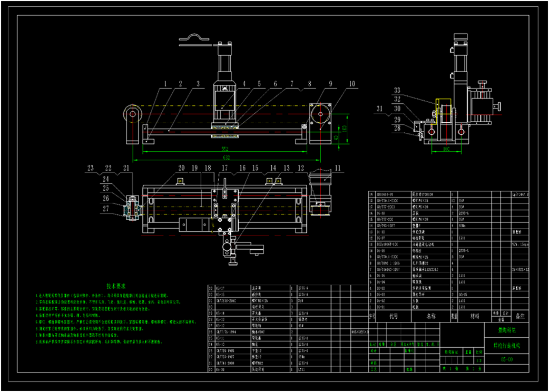The width and height of the screenshot is (549, 392).
Task: Select balloon number 33 in the side view
Action: 397,90
